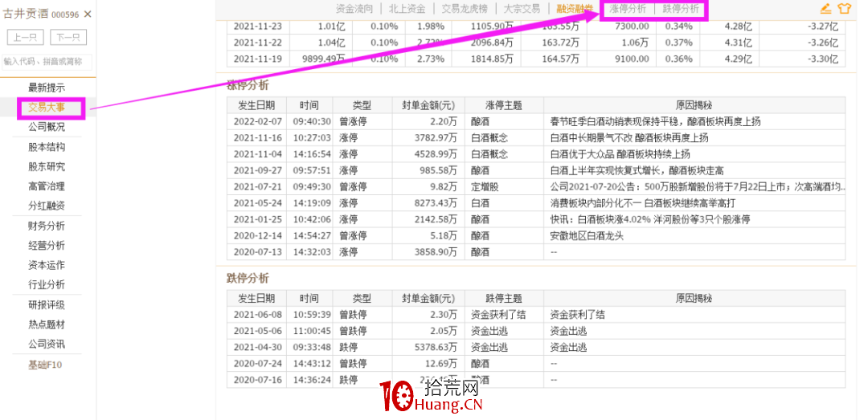The width and height of the screenshot is (868, 420).
Task: Select the 2021-09-27 date cell
Action: coord(257,170)
